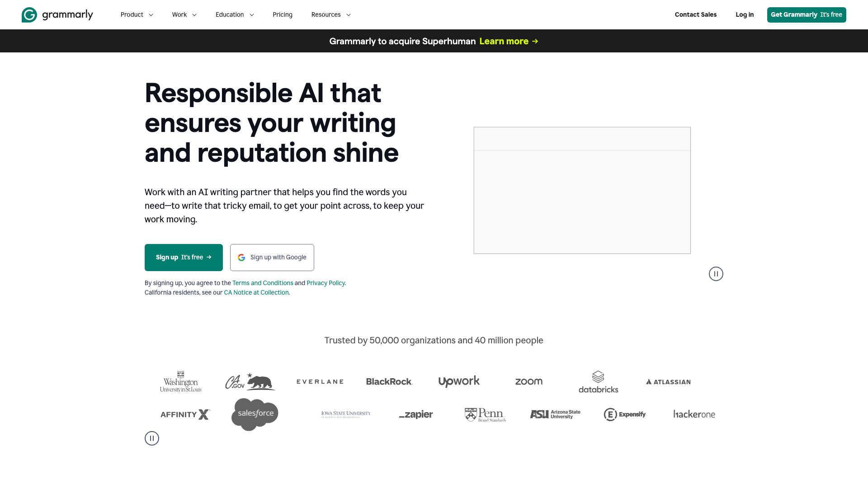Click the HackerOne logo
Viewport: 868px width, 488px height.
pos(694,414)
